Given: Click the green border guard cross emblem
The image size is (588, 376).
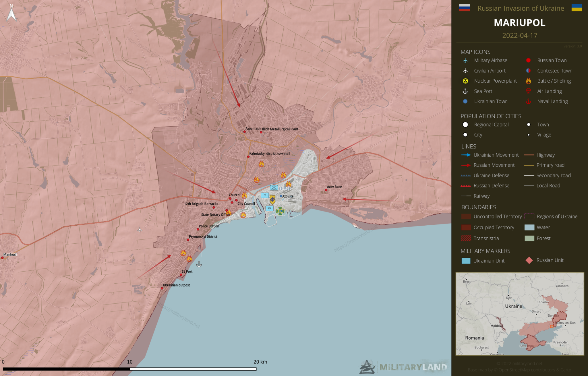Looking at the screenshot, I should tap(280, 212).
